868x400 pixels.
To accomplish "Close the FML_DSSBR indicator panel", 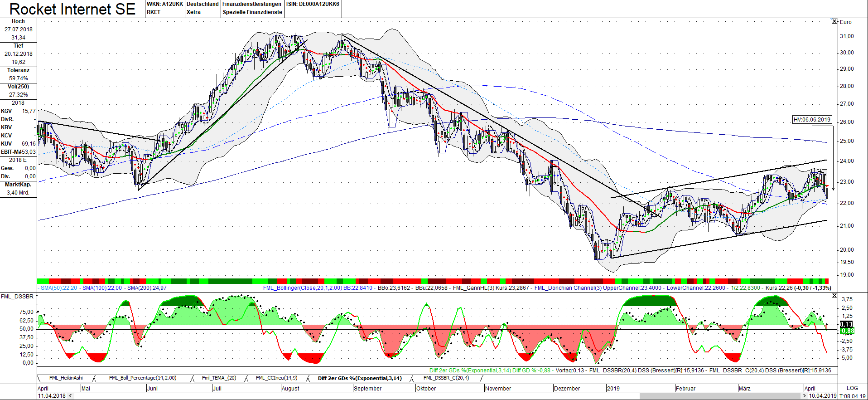I will [x=834, y=296].
